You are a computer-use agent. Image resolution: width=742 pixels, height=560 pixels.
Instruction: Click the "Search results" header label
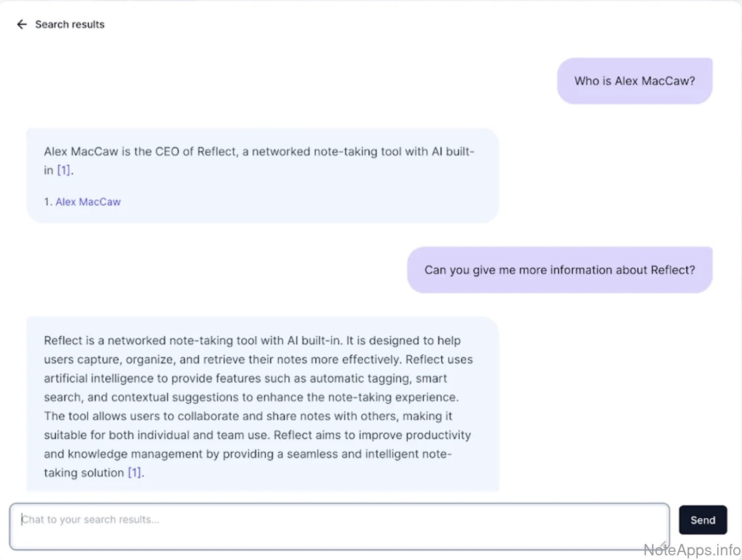coord(70,24)
